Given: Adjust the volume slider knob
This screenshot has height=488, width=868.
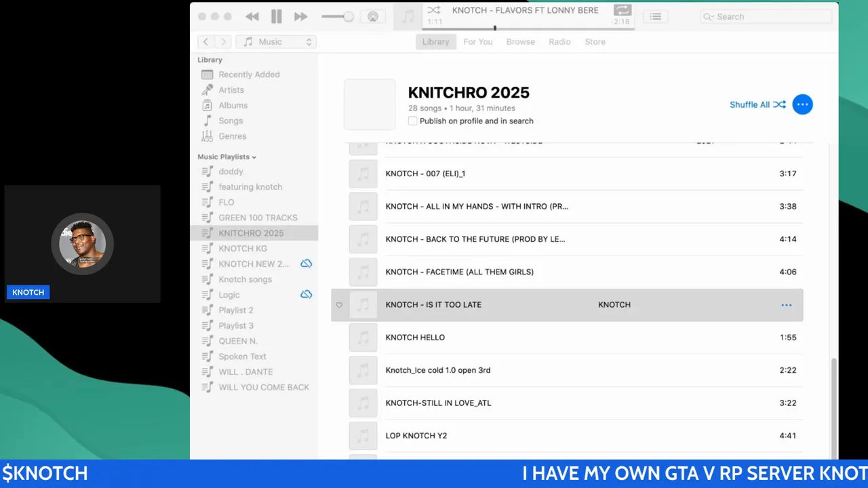Looking at the screenshot, I should click(x=348, y=17).
